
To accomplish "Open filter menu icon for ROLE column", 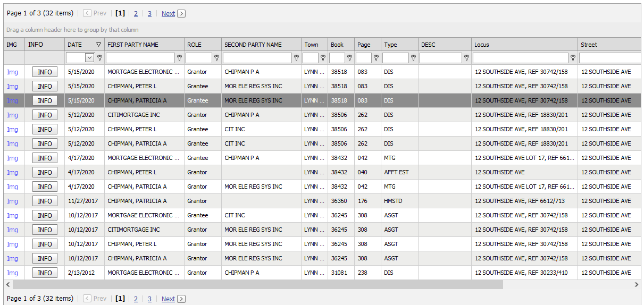I will [216, 58].
